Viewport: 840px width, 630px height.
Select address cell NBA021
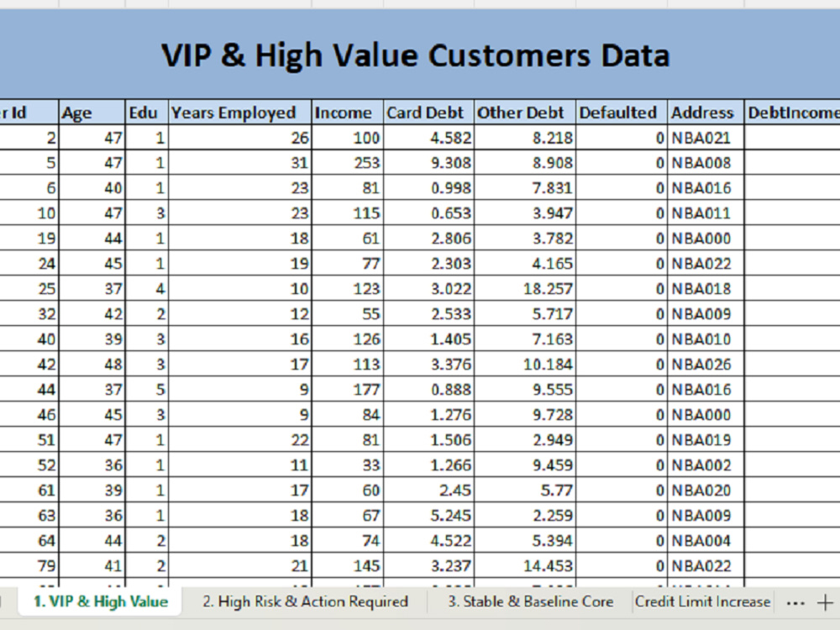coord(706,138)
